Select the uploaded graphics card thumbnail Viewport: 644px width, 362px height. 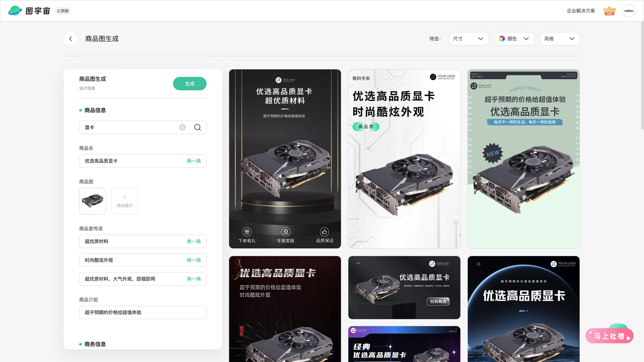click(92, 201)
